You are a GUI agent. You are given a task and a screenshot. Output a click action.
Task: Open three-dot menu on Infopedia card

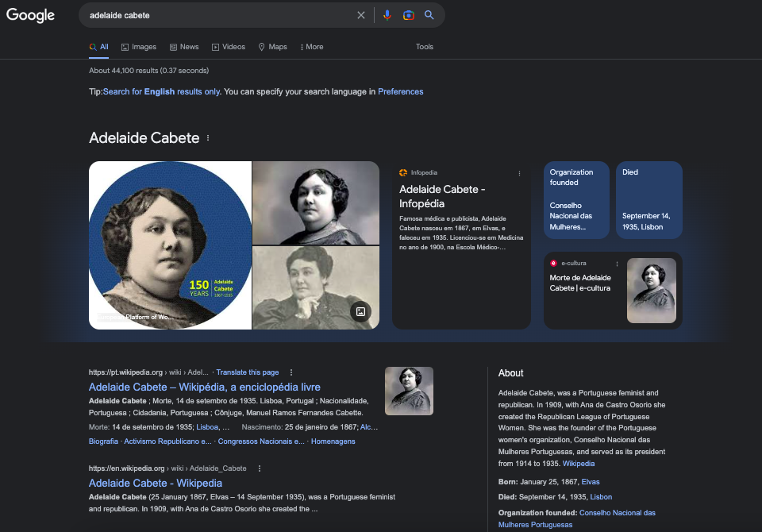point(520,173)
